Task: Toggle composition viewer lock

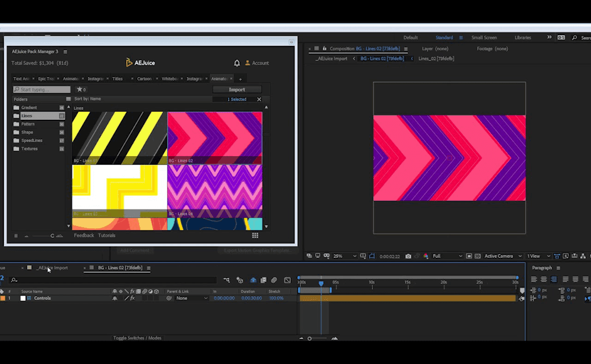Action: 324,49
